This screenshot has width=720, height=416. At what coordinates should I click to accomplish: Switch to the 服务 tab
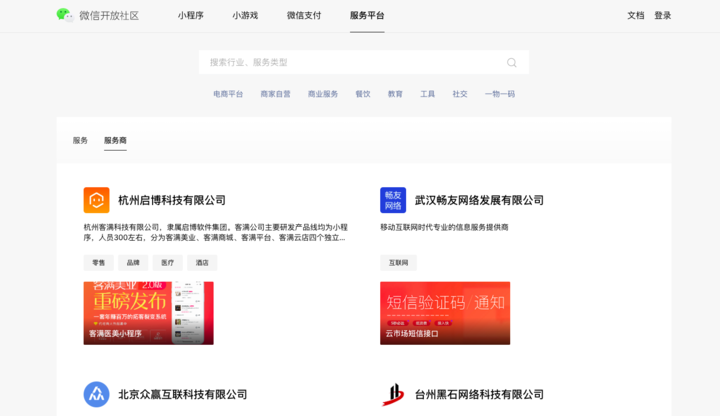pyautogui.click(x=80, y=141)
